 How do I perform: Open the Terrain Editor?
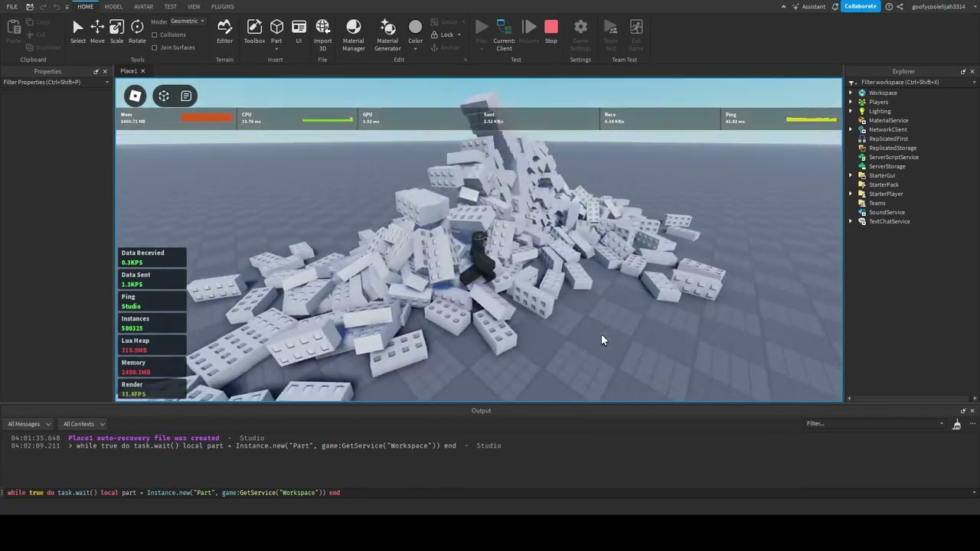pyautogui.click(x=224, y=31)
